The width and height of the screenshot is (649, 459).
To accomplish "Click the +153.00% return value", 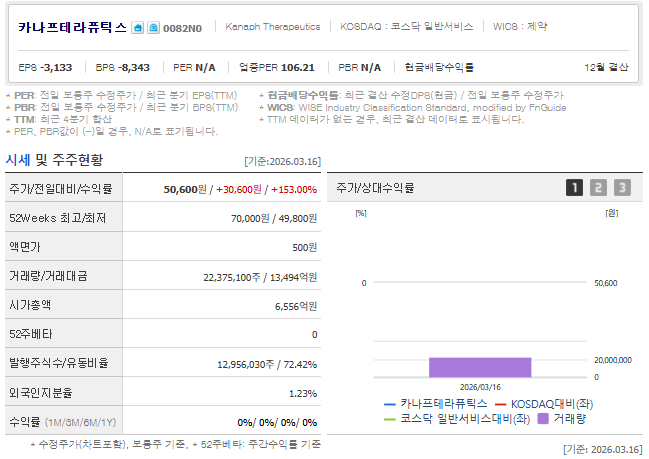I will click(294, 190).
